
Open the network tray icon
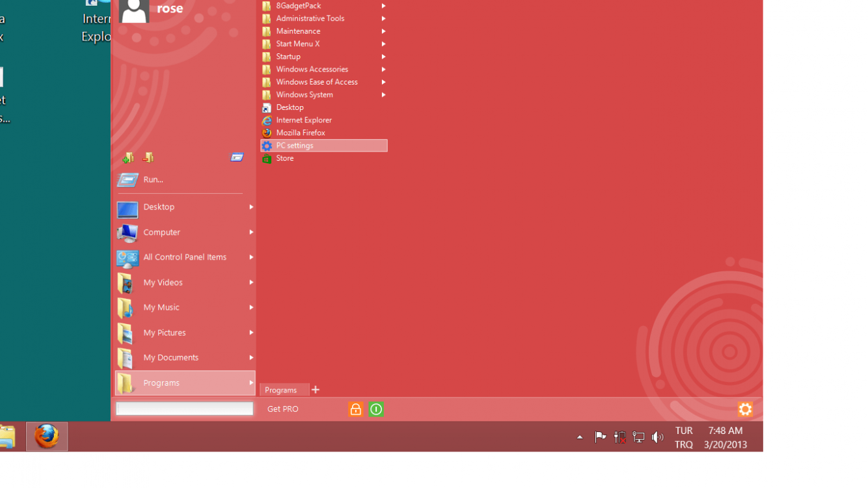[x=638, y=437]
